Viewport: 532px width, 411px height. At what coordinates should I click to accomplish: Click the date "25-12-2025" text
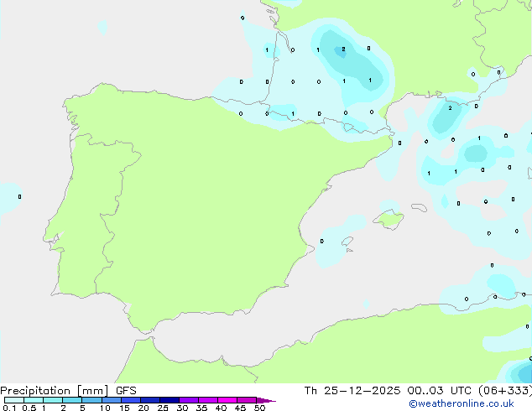(362, 391)
